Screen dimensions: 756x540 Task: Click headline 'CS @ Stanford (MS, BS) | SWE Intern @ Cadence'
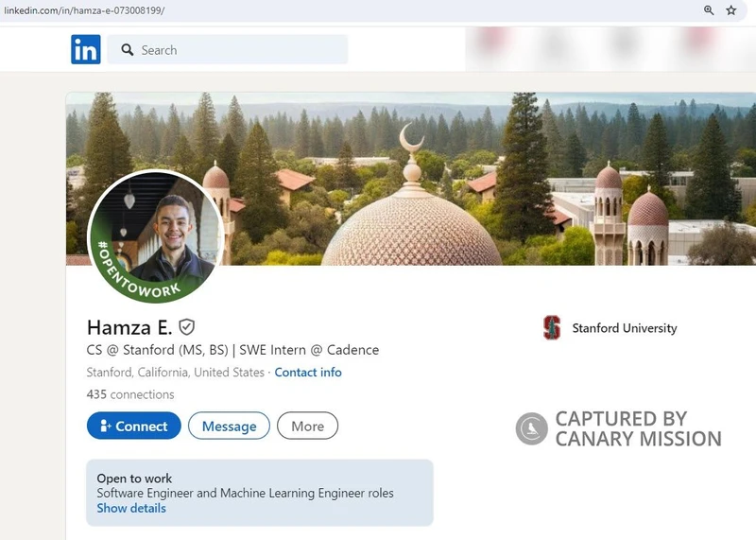pyautogui.click(x=232, y=350)
